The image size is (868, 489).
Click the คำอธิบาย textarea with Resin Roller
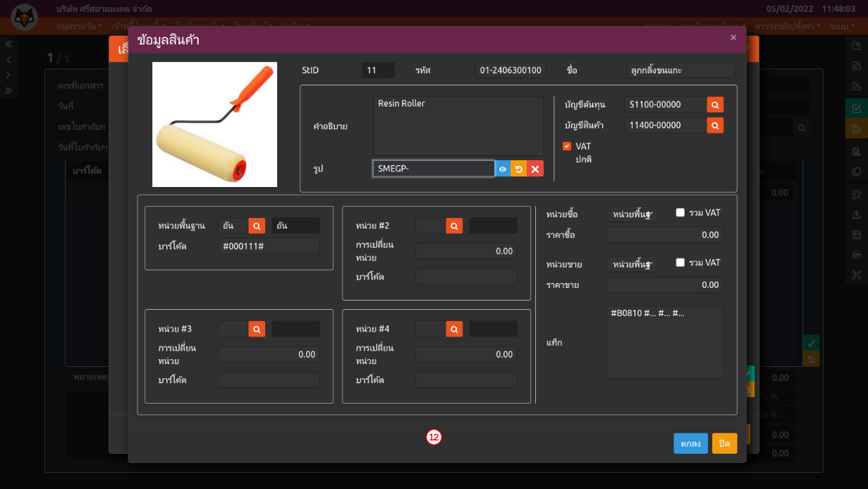458,126
